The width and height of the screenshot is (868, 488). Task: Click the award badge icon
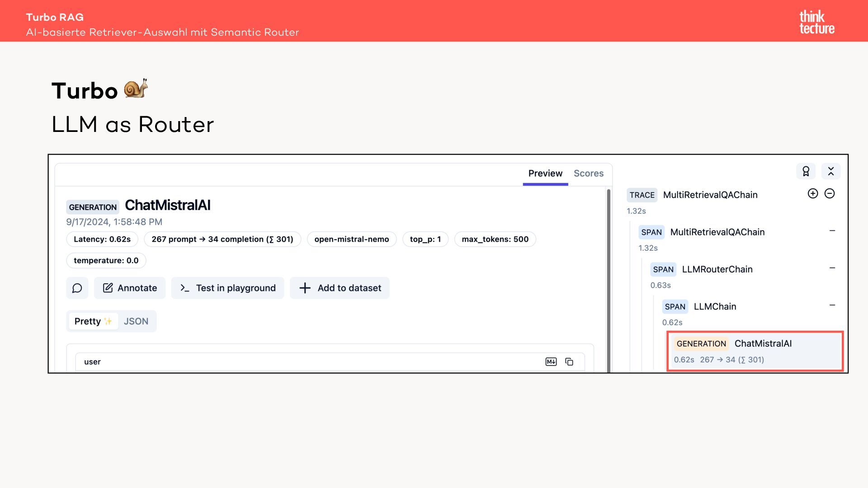(806, 171)
